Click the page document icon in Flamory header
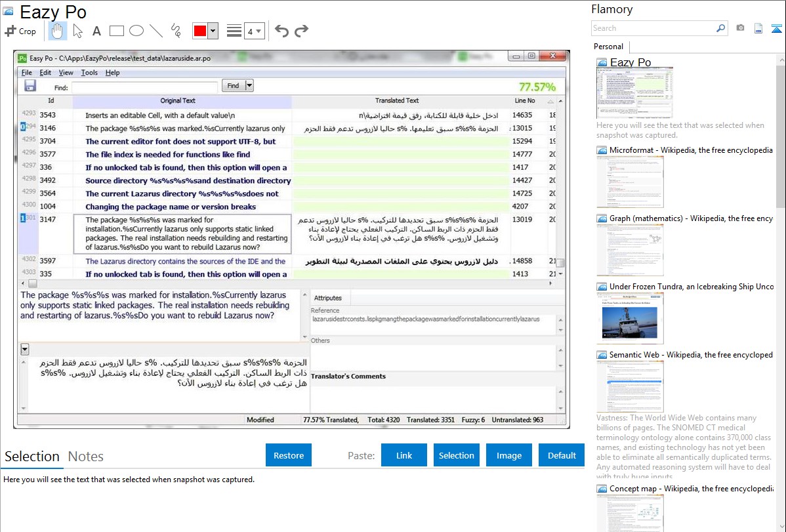The height and width of the screenshot is (532, 786). click(758, 28)
